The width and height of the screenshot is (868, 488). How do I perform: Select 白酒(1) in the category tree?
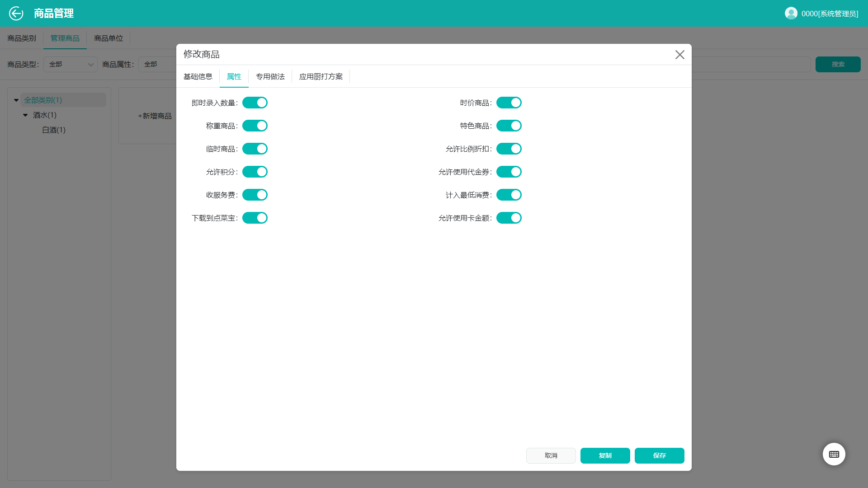tap(54, 130)
